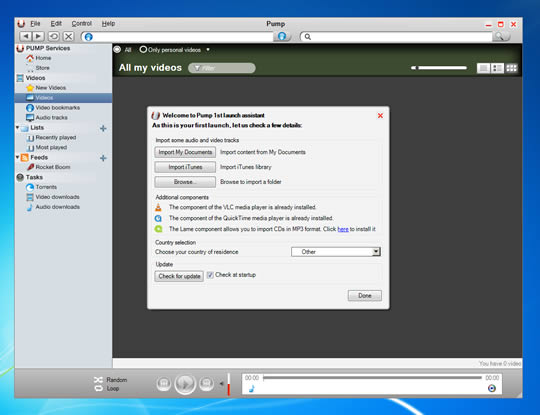The width and height of the screenshot is (540, 415).
Task: Open the Rocket Boom feed
Action: 52,167
